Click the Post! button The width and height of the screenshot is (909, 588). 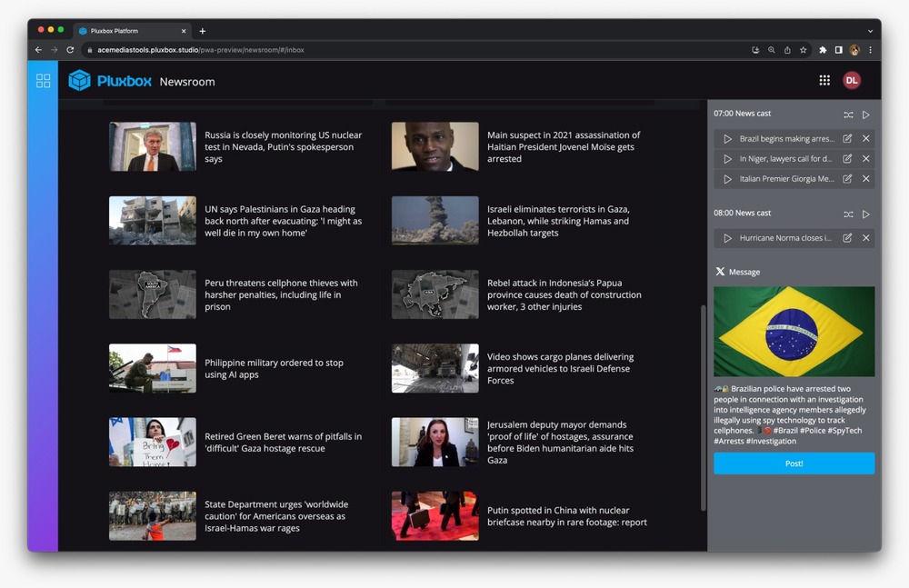coord(794,463)
